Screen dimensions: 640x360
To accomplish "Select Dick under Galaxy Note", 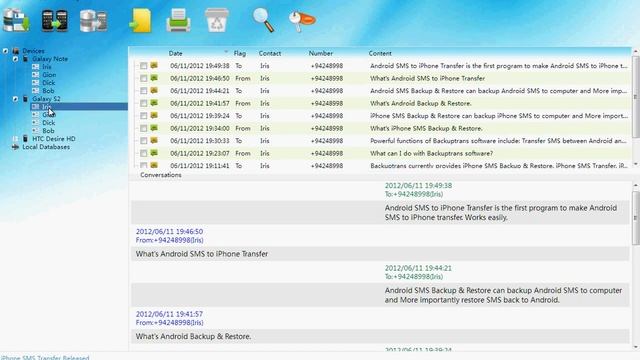I will (x=48, y=82).
